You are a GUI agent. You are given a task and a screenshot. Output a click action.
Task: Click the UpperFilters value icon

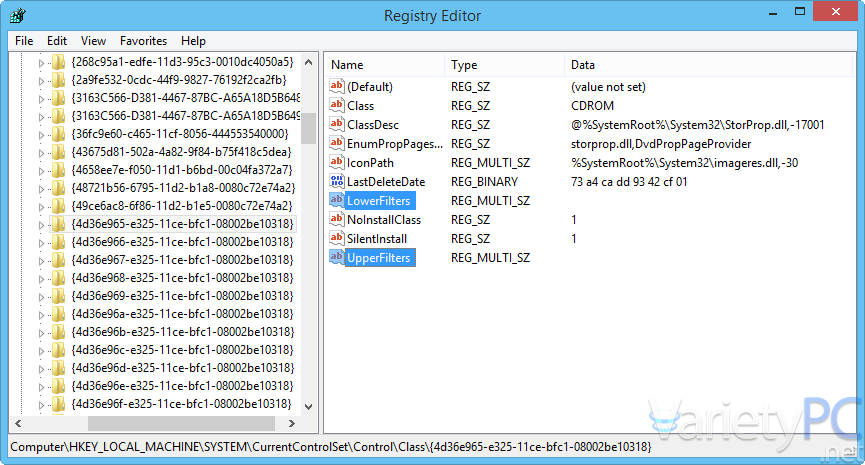coord(337,258)
